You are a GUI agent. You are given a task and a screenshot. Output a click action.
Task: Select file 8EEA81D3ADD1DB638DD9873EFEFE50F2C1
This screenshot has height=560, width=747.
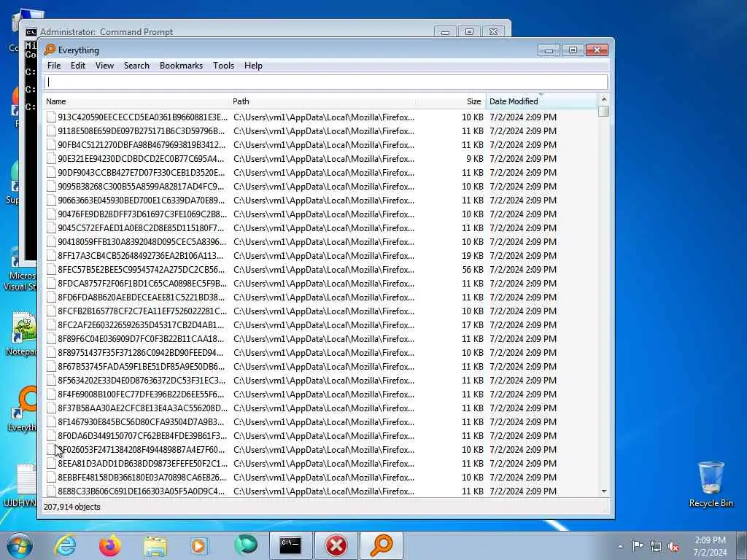pyautogui.click(x=142, y=463)
